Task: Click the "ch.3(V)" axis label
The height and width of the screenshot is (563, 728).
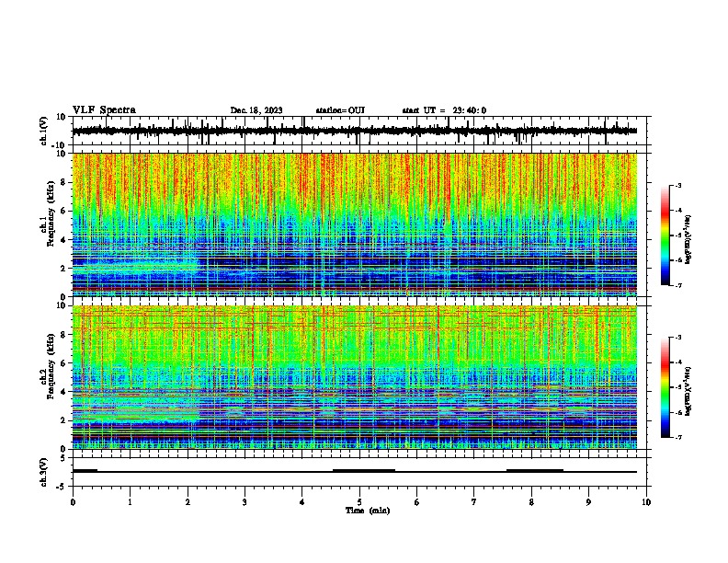Action: 44,472
